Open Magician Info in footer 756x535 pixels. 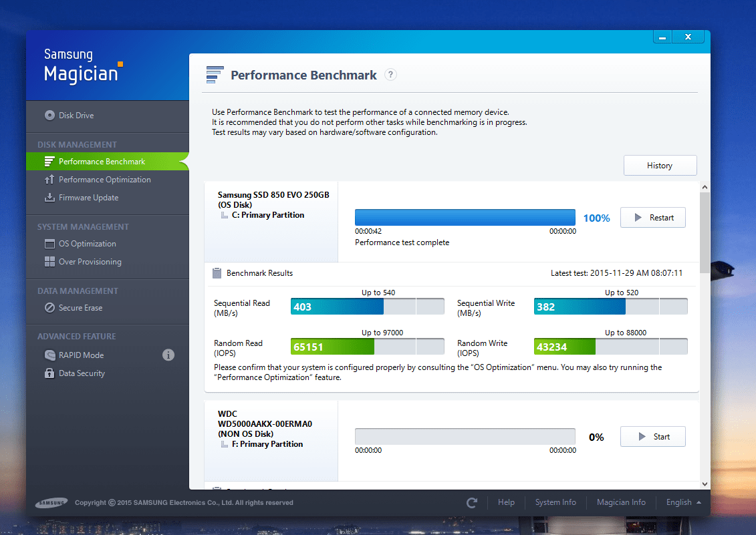pyautogui.click(x=621, y=502)
